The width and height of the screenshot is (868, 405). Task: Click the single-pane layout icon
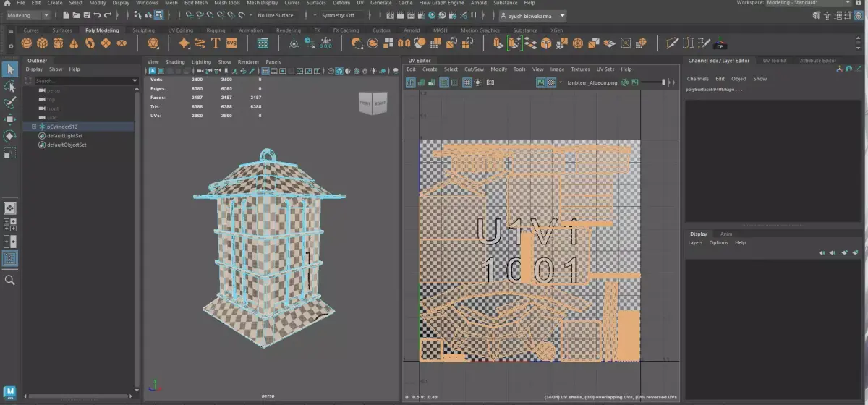pyautogui.click(x=10, y=208)
